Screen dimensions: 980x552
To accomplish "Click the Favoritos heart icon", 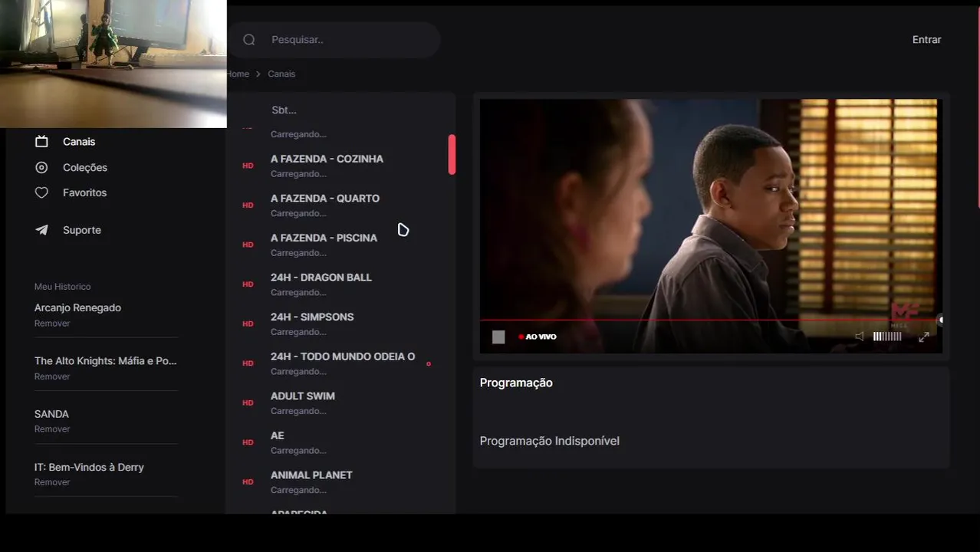I will point(42,192).
